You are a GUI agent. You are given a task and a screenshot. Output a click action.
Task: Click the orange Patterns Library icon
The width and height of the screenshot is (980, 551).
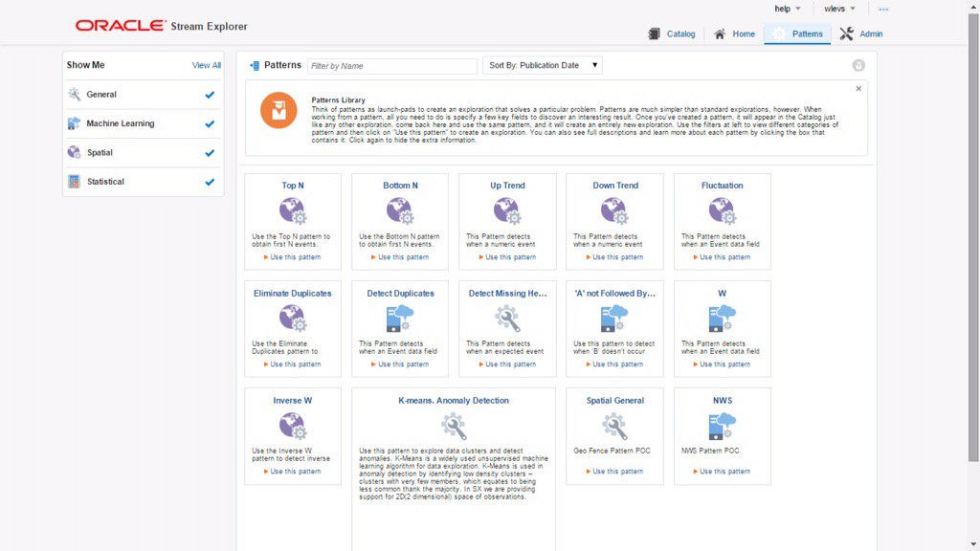tap(278, 111)
